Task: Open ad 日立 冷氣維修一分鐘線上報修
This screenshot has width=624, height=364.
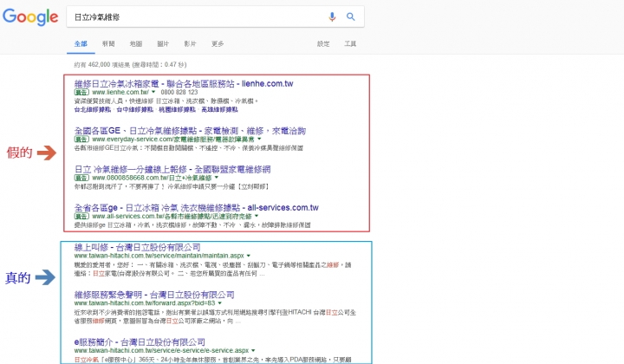Action: coord(172,169)
